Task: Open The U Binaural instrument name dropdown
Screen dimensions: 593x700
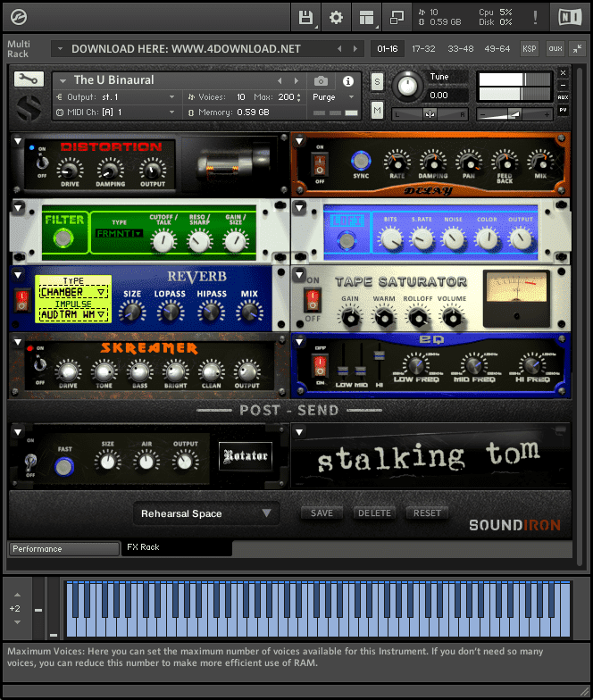Action: [63, 80]
